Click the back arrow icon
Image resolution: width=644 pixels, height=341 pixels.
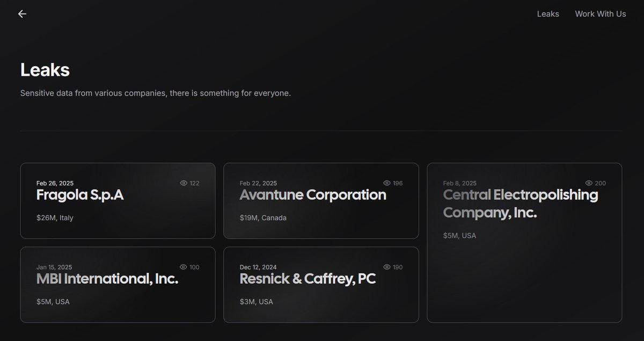pyautogui.click(x=22, y=14)
